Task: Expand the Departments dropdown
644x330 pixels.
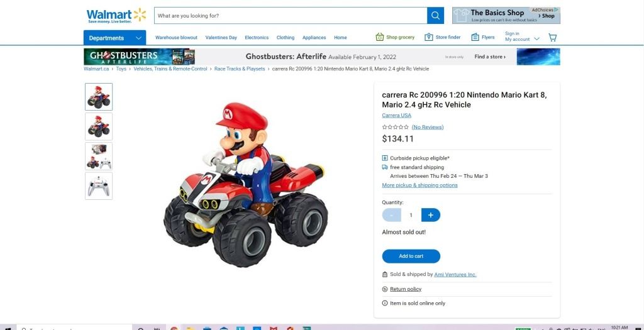Action: (x=114, y=38)
